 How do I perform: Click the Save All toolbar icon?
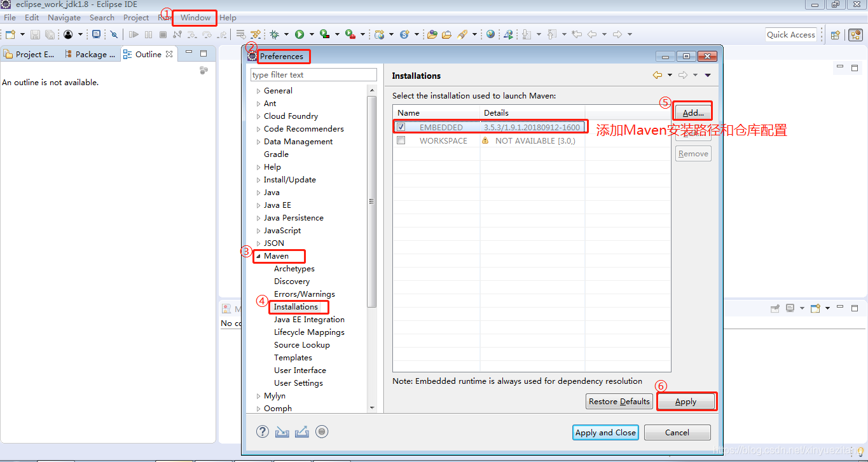click(50, 34)
